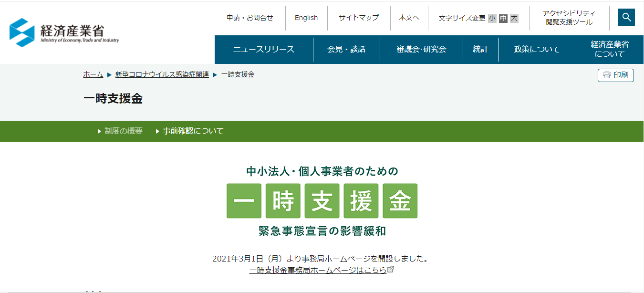This screenshot has width=644, height=293.
Task: Open 新型コロナウイルス感染症関連 breadcrumb link
Action: [162, 74]
